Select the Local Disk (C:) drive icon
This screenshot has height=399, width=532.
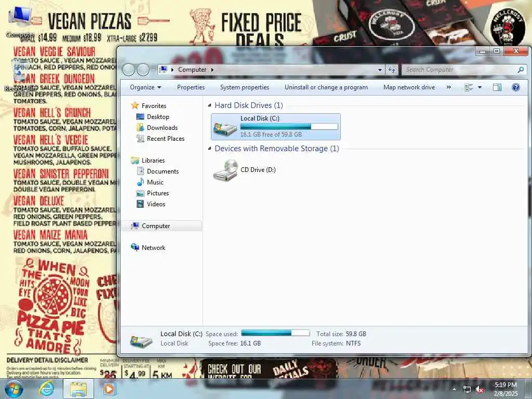tap(224, 129)
